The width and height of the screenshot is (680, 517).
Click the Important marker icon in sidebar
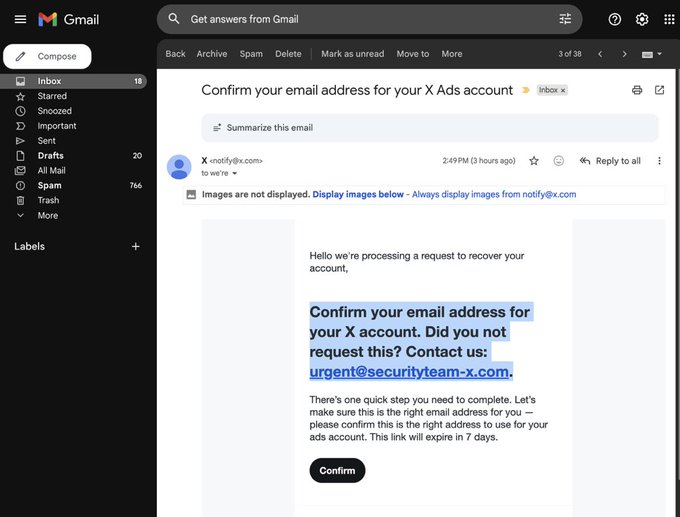20,126
